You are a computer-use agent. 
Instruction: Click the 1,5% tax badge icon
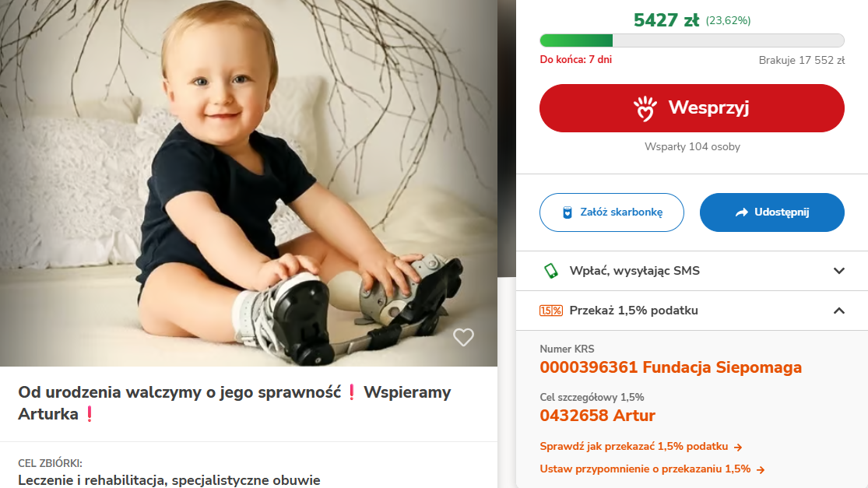click(551, 311)
